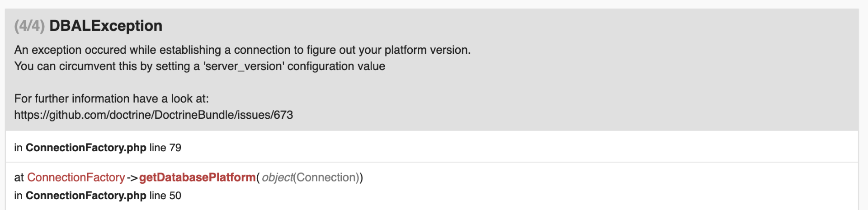Click the italic 'object' argument type
This screenshot has height=210, width=868.
click(x=277, y=177)
